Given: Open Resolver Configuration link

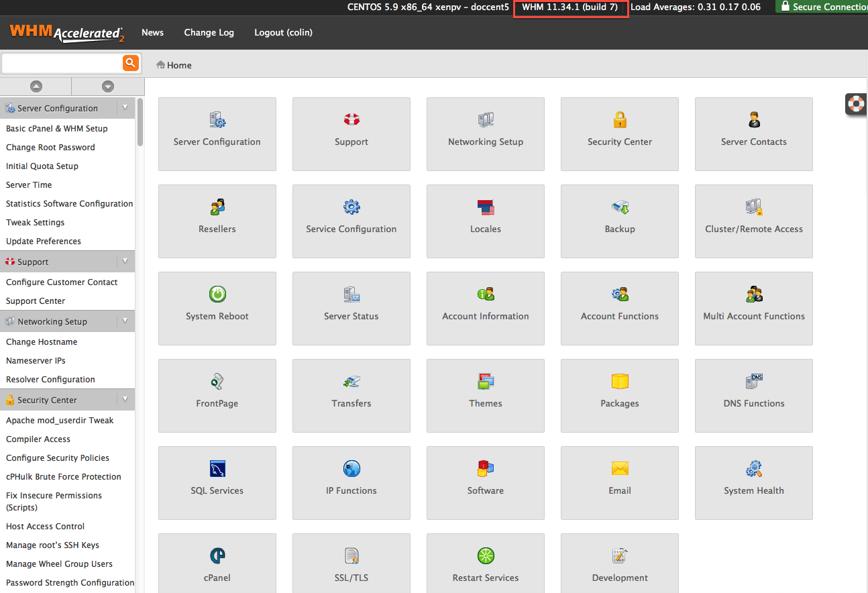Looking at the screenshot, I should point(50,380).
